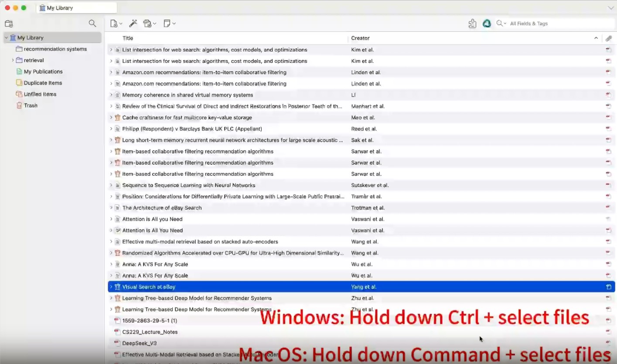Select the My Library tab
This screenshot has width=617, height=364.
76,8
